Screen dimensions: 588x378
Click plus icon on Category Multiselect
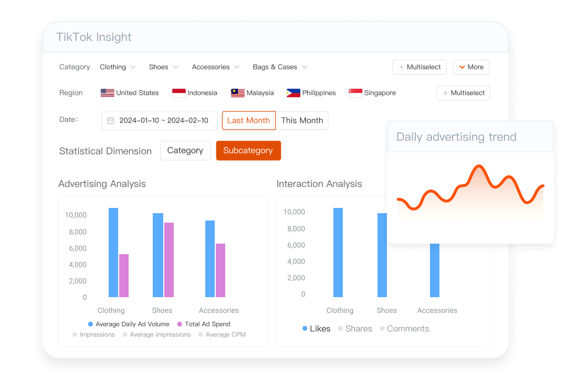(x=401, y=67)
